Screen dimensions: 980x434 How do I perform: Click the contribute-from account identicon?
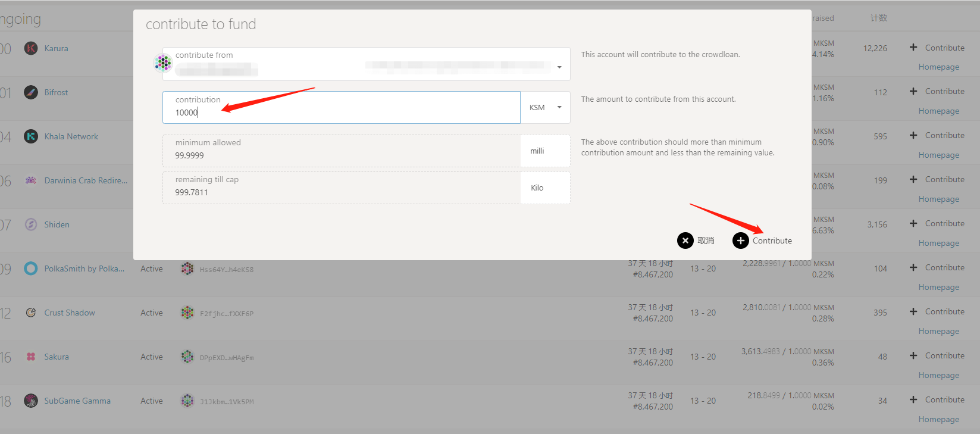tap(163, 63)
